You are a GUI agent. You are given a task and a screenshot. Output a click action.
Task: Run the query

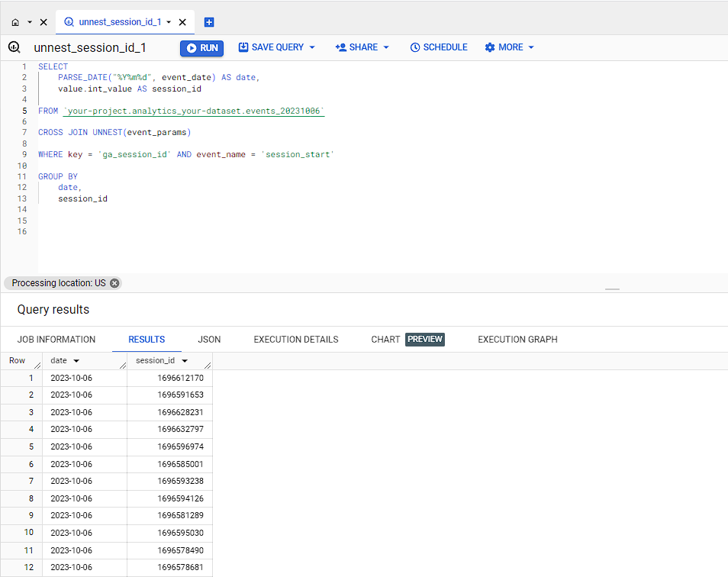point(202,48)
